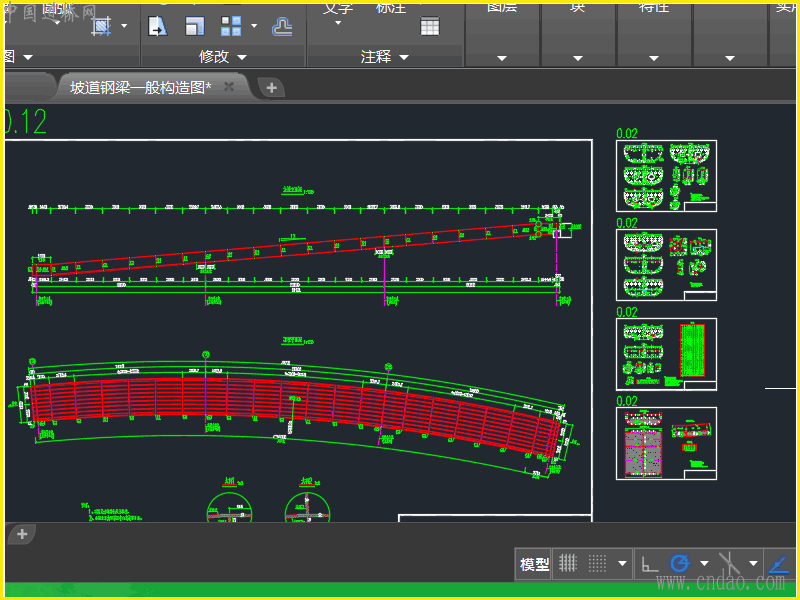Toggle grid display in status bar
Viewport: 800px width, 600px height.
(568, 563)
